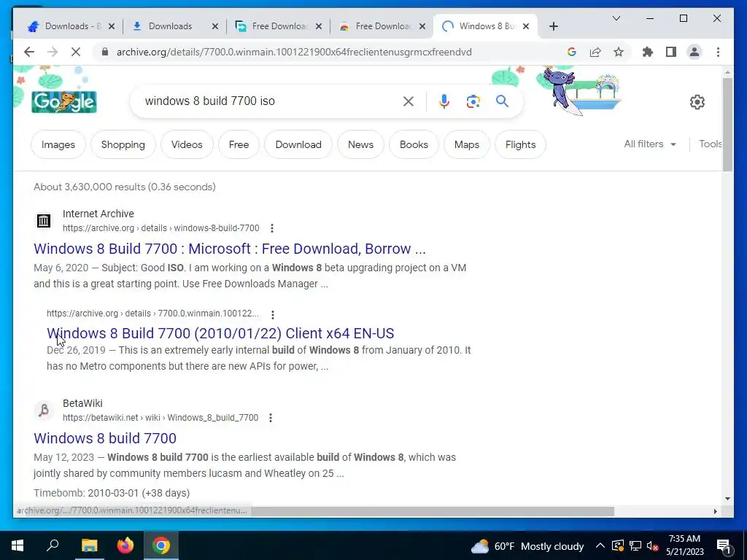Open options for BetaWiki result

pyautogui.click(x=271, y=418)
